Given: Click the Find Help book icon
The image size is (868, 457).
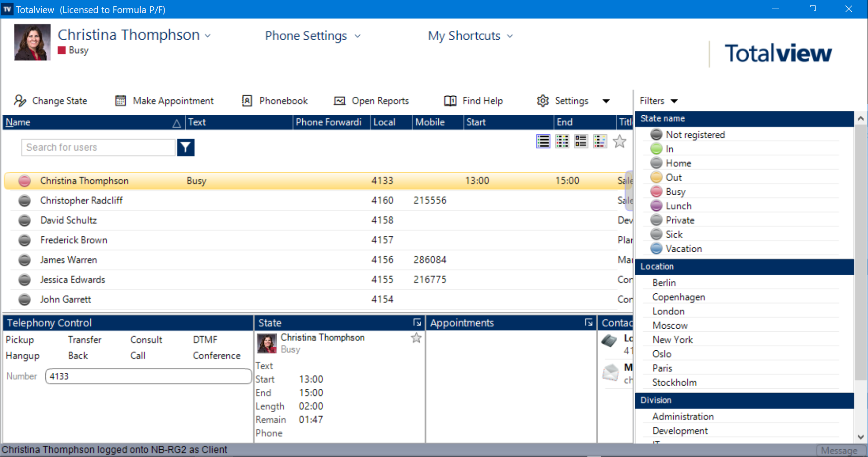Looking at the screenshot, I should [x=450, y=100].
